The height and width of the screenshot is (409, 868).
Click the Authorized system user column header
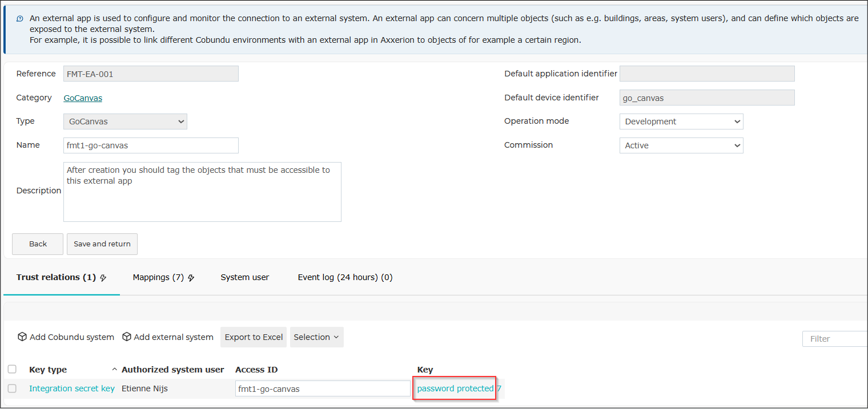pyautogui.click(x=173, y=370)
